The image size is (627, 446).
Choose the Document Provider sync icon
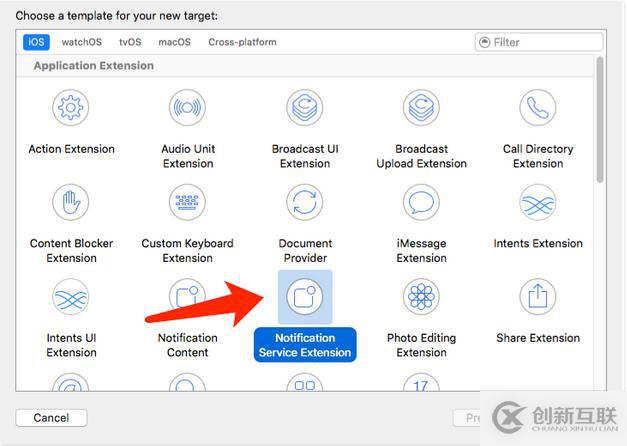(x=305, y=202)
